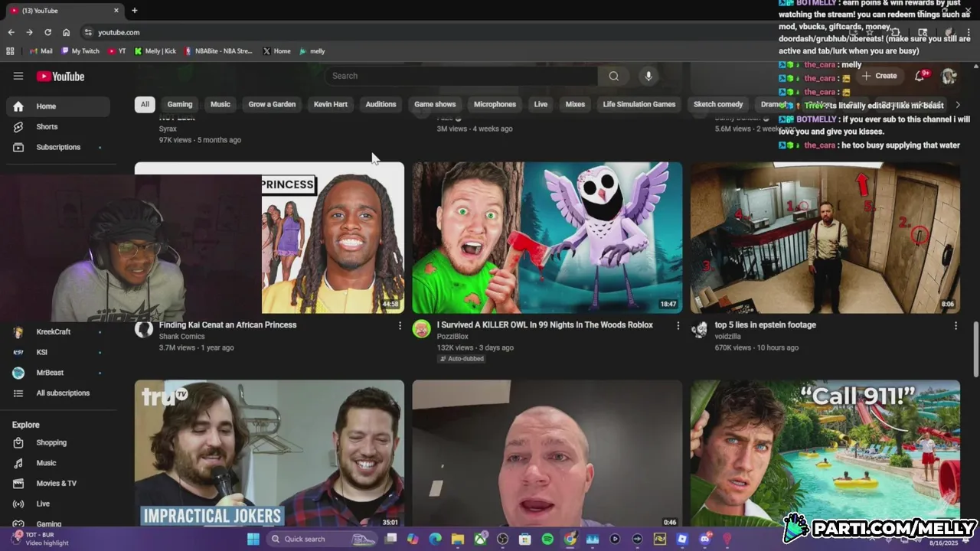The image size is (980, 551).
Task: Click the YouTube logo
Action: point(60,76)
